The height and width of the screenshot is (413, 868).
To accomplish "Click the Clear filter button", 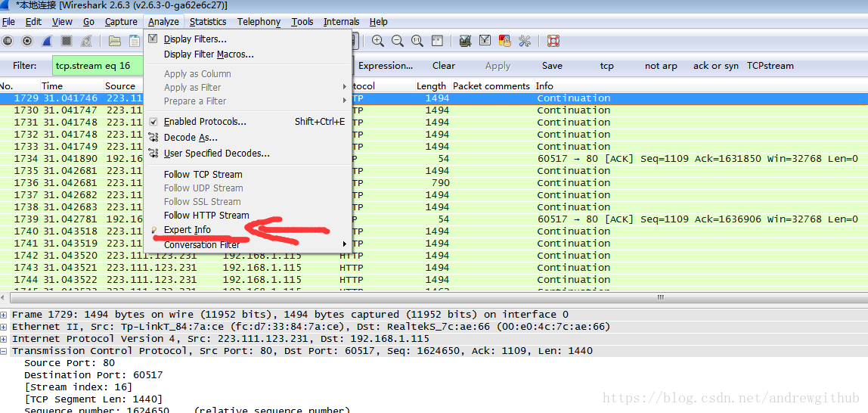I will click(443, 65).
